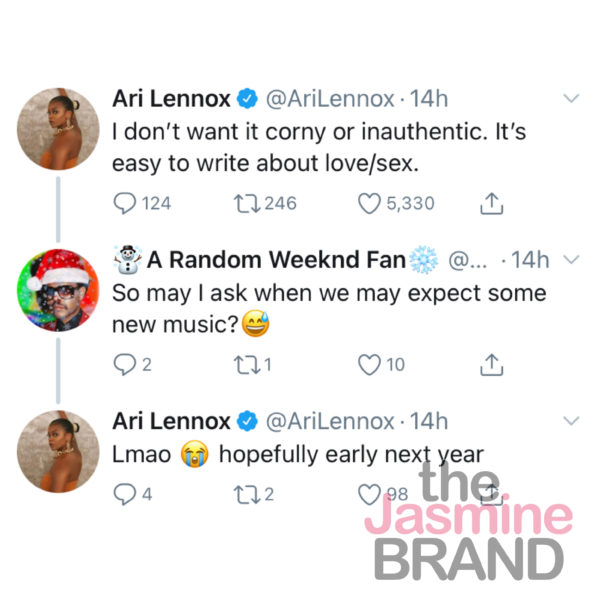Viewport: 595px width, 595px height.
Task: Open options chevron on last Ari Lennox tweet
Action: (571, 421)
